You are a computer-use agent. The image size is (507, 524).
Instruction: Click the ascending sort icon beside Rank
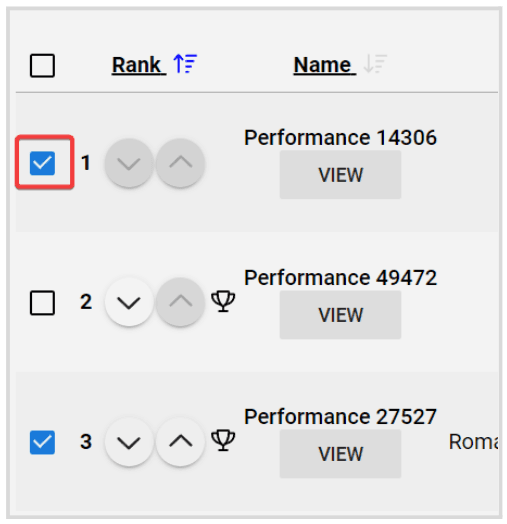point(185,63)
